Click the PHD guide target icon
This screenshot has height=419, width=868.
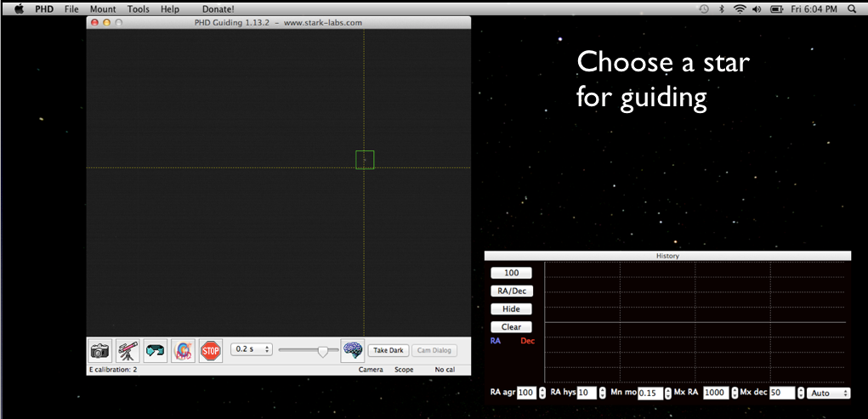[x=183, y=350]
